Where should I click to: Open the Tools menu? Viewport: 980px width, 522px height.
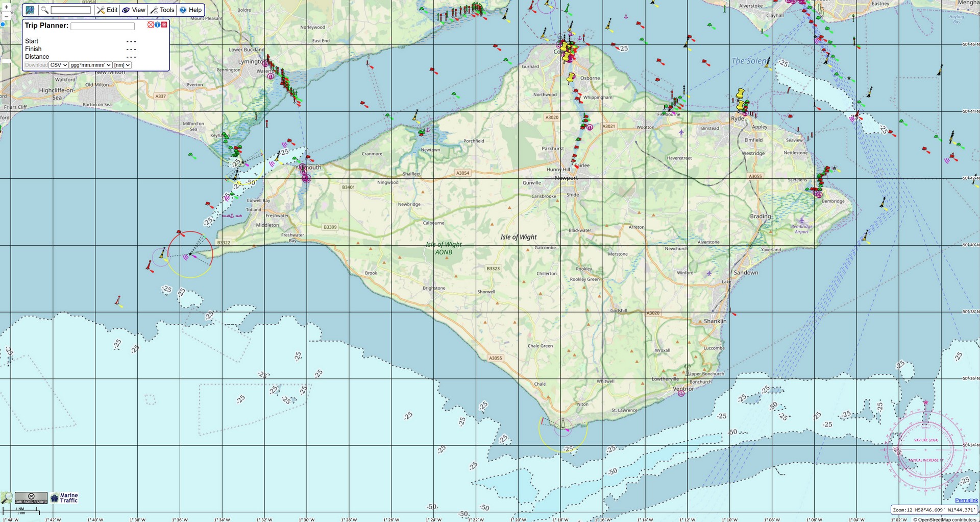162,10
